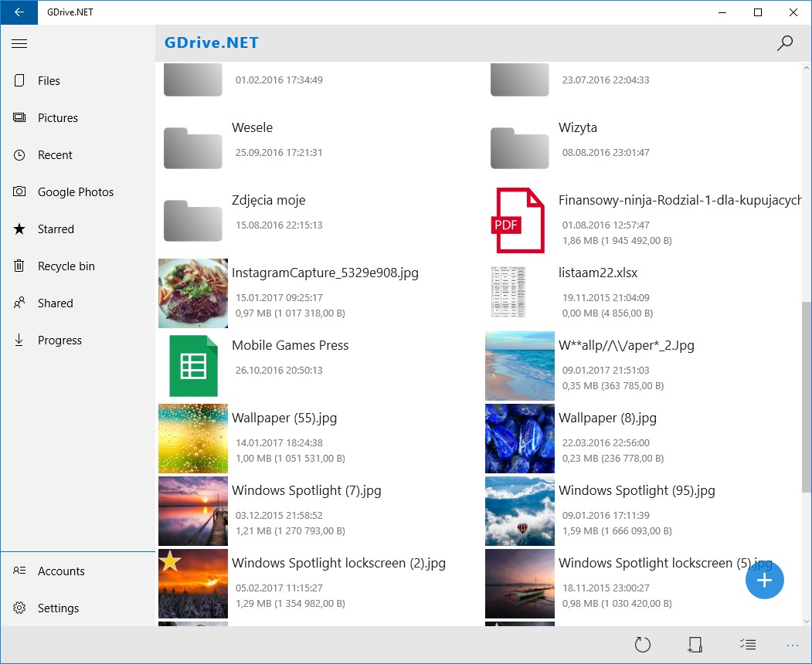Open the more options ellipsis menu
This screenshot has width=812, height=664.
point(792,645)
